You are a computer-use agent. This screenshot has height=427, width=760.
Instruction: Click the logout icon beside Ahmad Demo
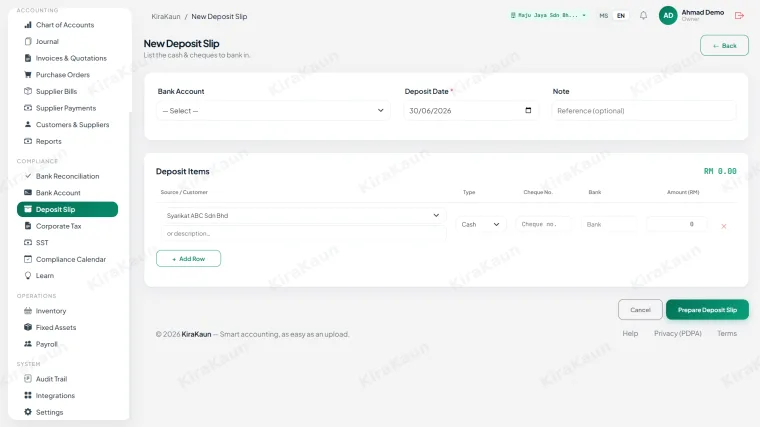pyautogui.click(x=739, y=16)
